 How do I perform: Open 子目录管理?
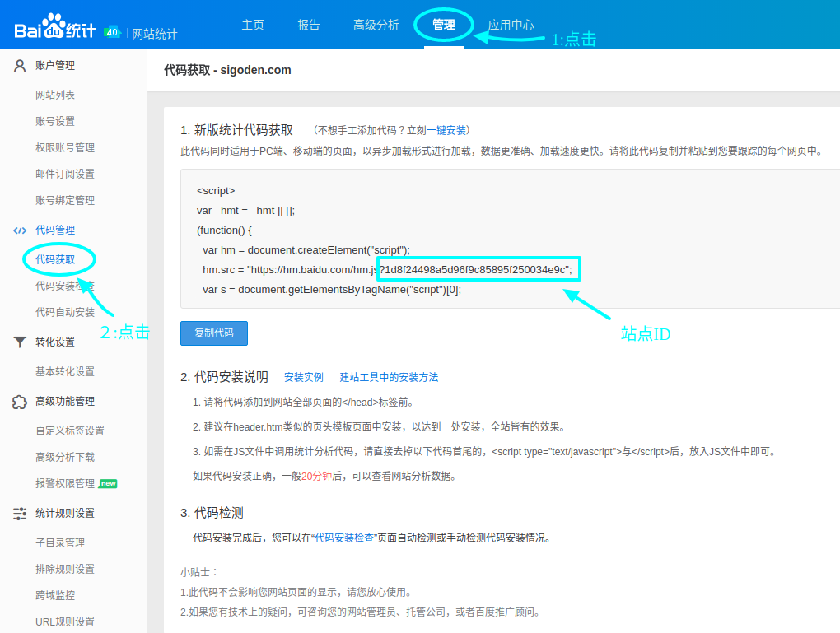pos(60,543)
